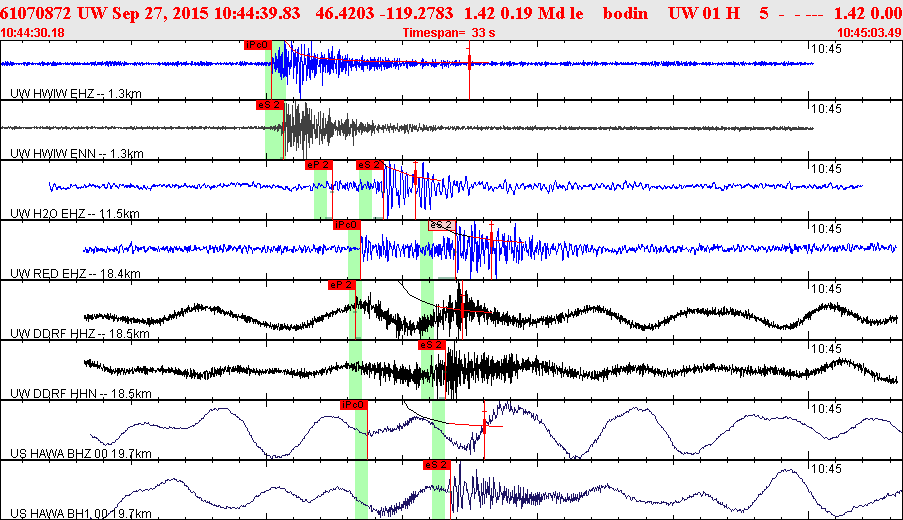This screenshot has width=903, height=520.
Task: Select the iPc0 pick flag on HAWA BHZ
Action: (354, 404)
